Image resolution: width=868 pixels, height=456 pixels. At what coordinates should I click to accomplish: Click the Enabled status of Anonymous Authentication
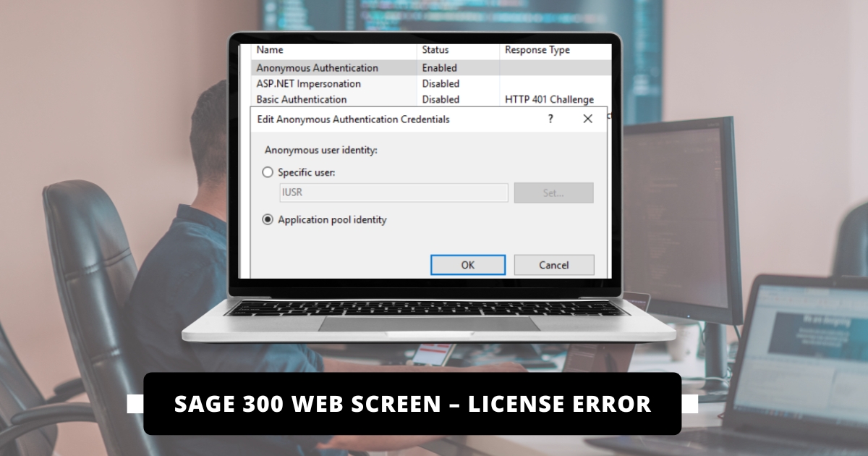click(440, 67)
